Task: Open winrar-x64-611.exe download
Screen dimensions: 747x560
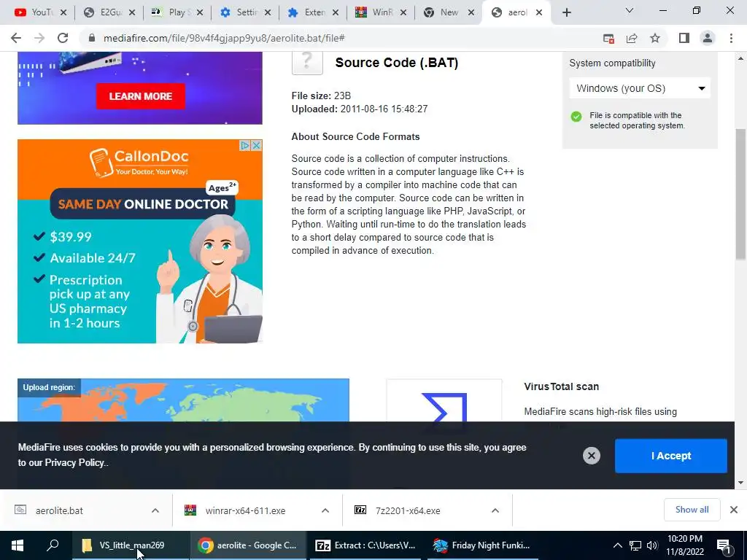Action: point(245,510)
